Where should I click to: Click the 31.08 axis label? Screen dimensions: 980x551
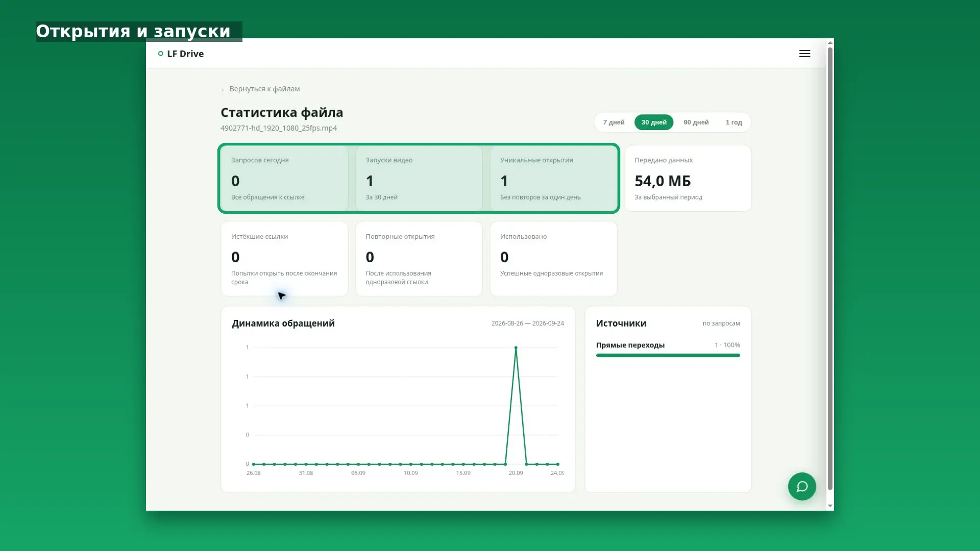(x=306, y=473)
